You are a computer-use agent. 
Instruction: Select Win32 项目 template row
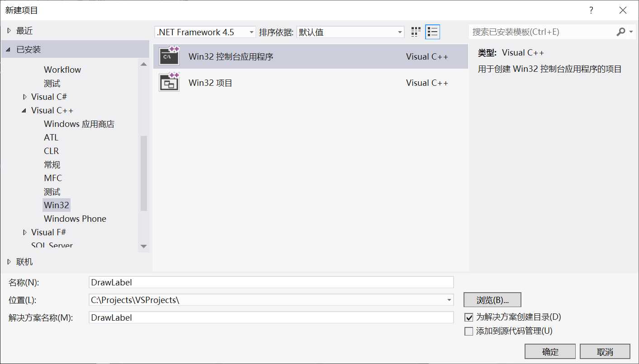tap(311, 83)
